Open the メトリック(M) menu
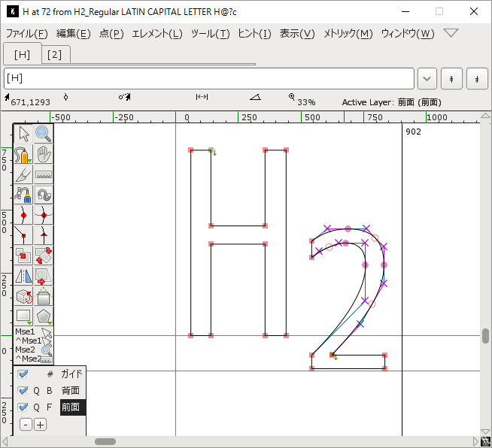The image size is (492, 448). point(348,33)
